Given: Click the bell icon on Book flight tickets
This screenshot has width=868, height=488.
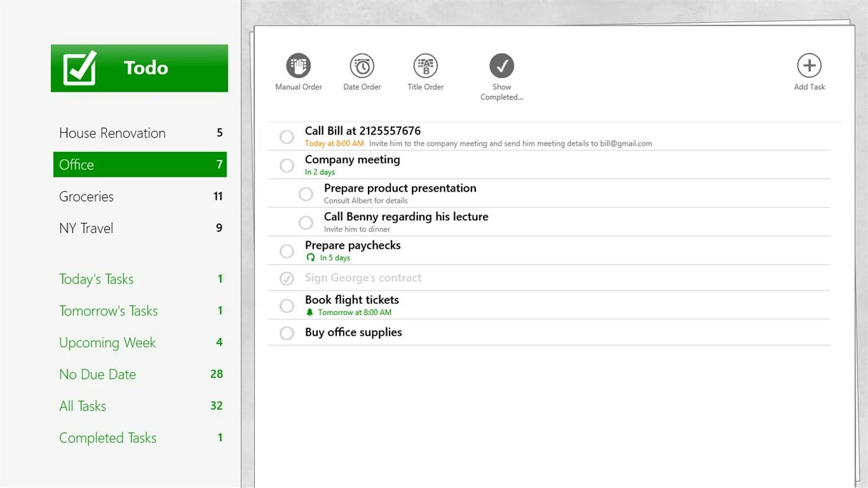Looking at the screenshot, I should click(x=310, y=312).
